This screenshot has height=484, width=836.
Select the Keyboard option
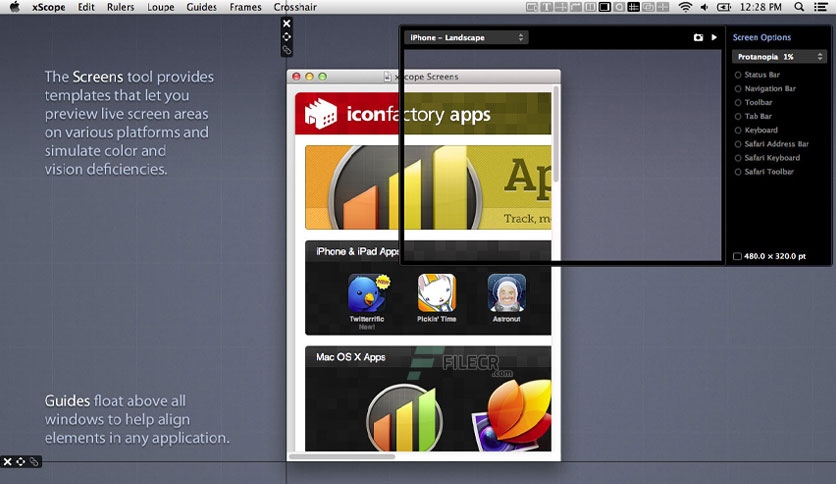(756, 130)
